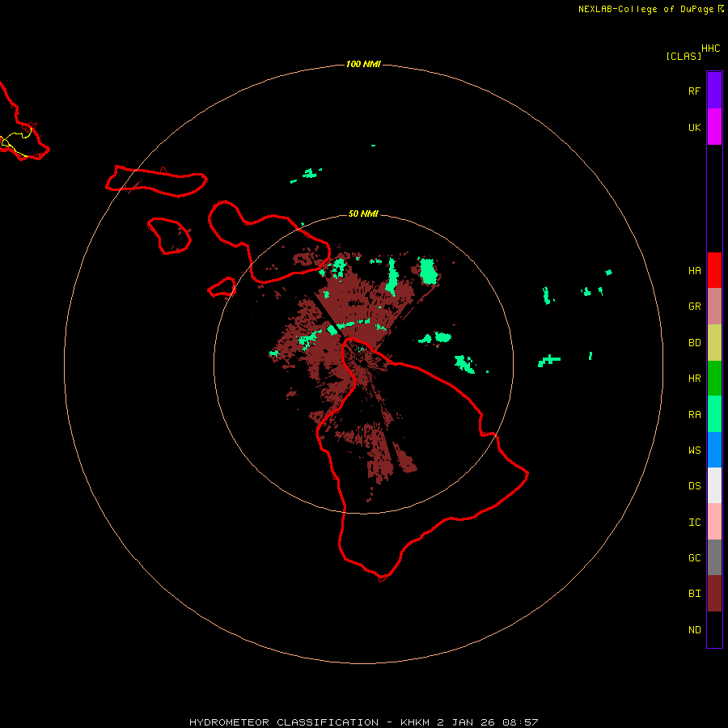Select the IC light pink legend swatch
Viewport: 728px width, 728px height.
tap(714, 522)
